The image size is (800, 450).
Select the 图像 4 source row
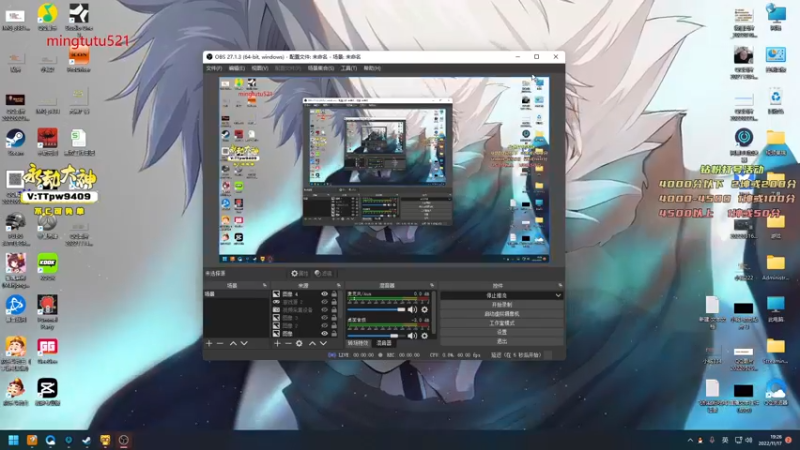pyautogui.click(x=305, y=294)
